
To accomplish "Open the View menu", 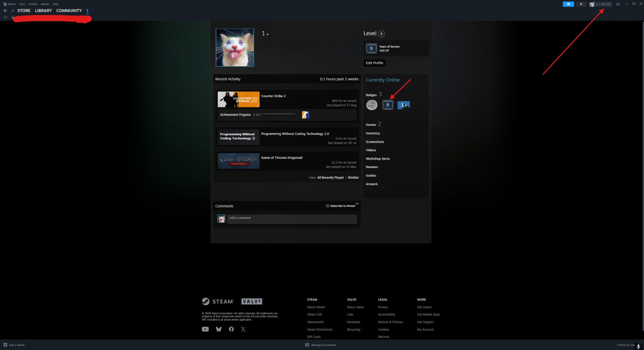I will (22, 4).
